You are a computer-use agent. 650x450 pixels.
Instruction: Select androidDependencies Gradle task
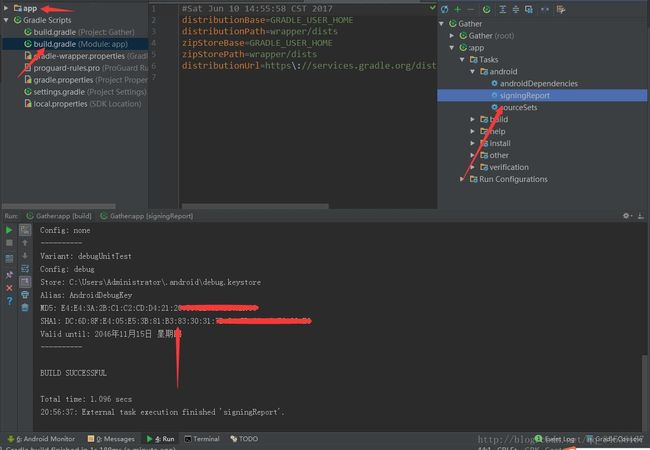pos(534,84)
